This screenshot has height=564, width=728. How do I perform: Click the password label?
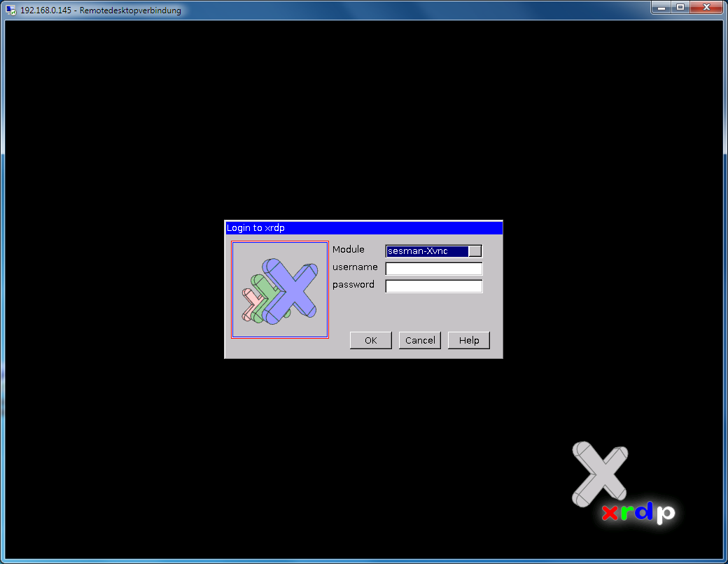[x=353, y=285]
